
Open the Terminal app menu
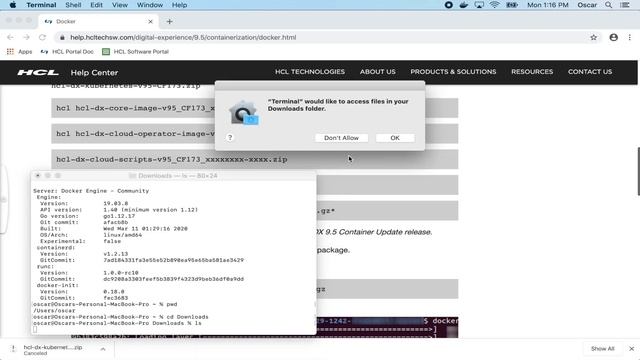(x=41, y=5)
